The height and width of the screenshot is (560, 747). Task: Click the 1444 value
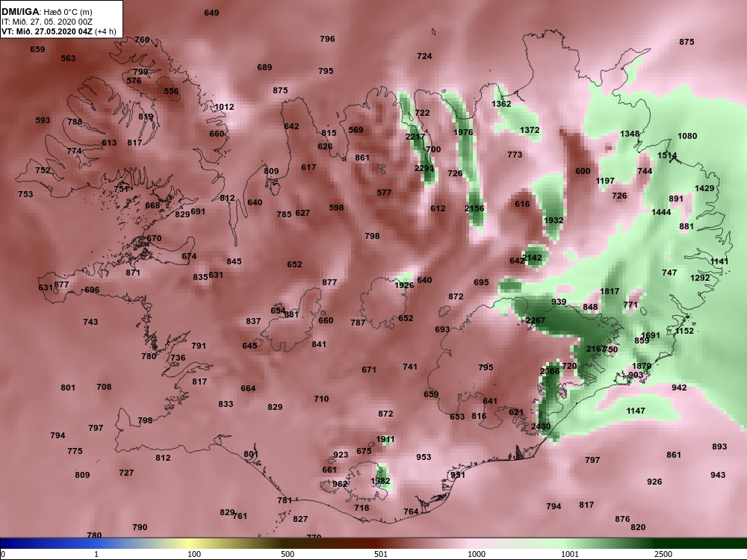pos(661,212)
